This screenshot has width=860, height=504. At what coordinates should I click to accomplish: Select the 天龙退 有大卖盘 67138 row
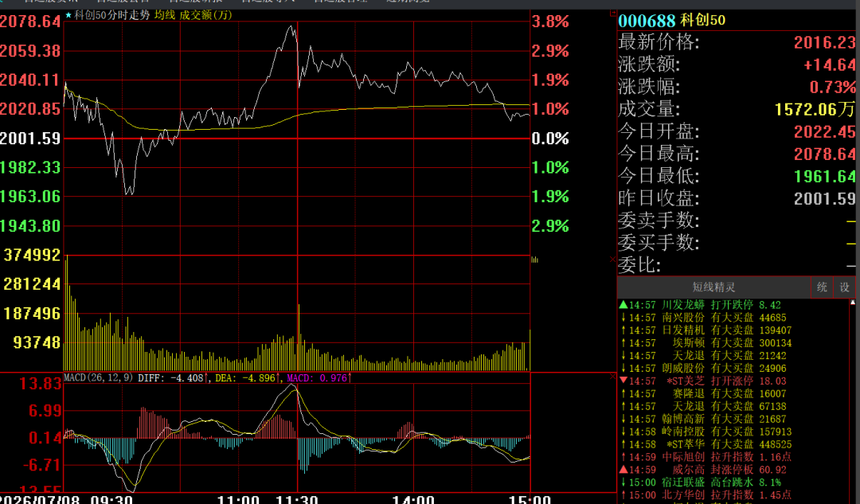(733, 406)
